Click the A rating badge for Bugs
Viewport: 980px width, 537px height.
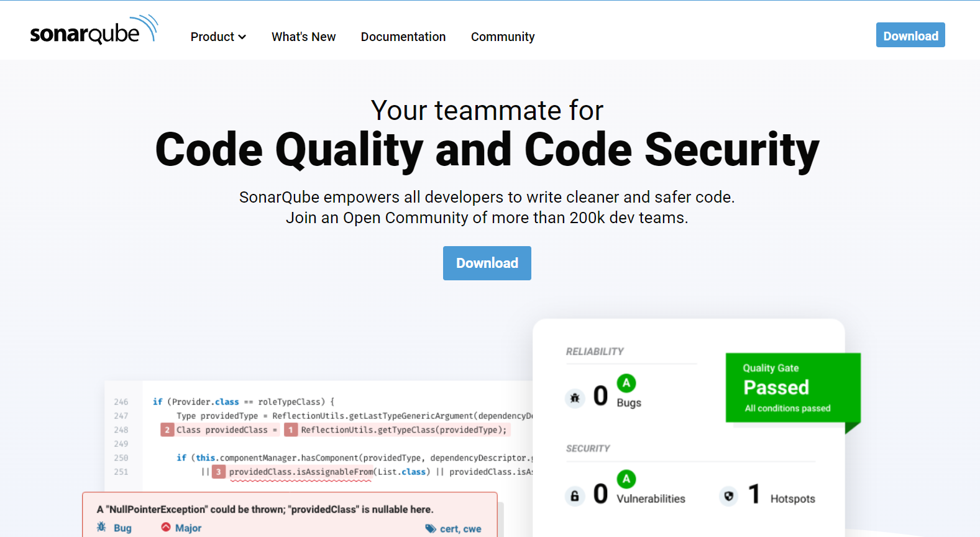coord(626,383)
